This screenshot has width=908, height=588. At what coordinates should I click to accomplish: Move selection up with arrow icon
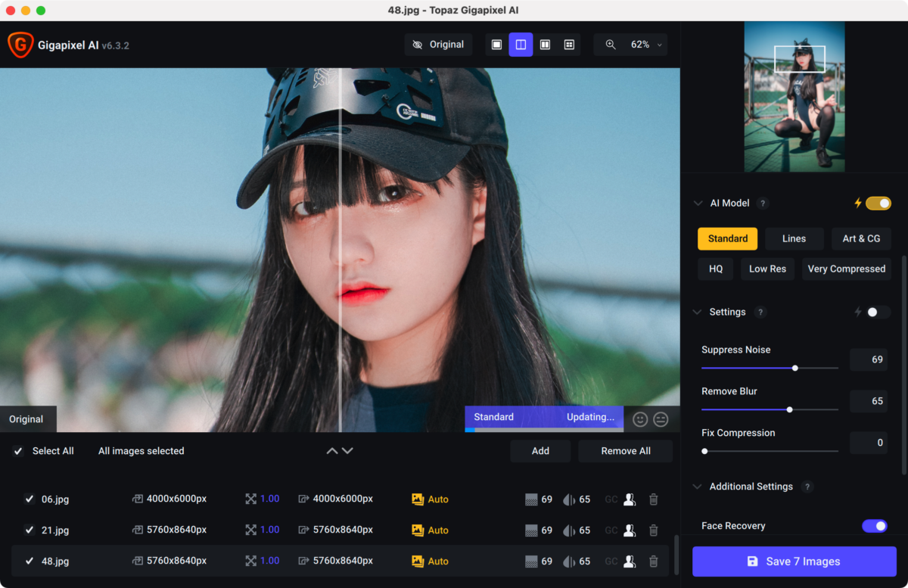332,451
